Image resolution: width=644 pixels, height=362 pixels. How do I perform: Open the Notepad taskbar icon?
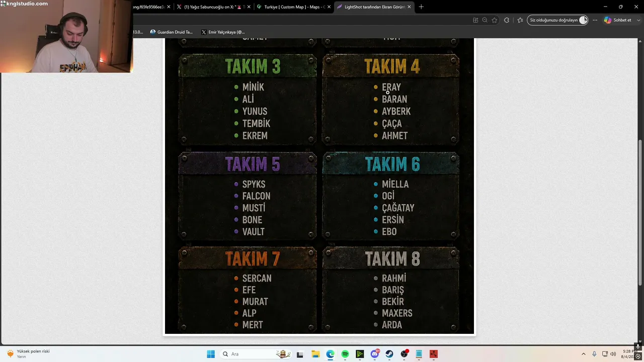click(419, 354)
